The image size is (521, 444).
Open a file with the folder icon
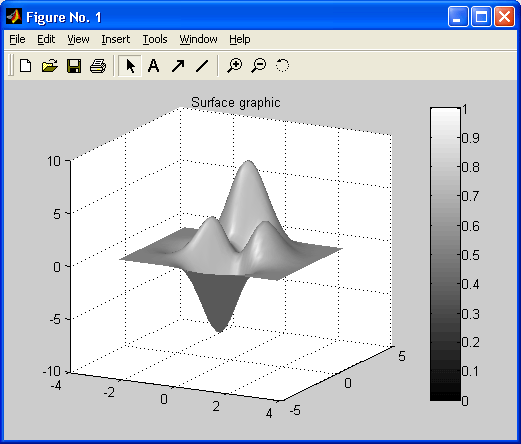click(x=50, y=66)
